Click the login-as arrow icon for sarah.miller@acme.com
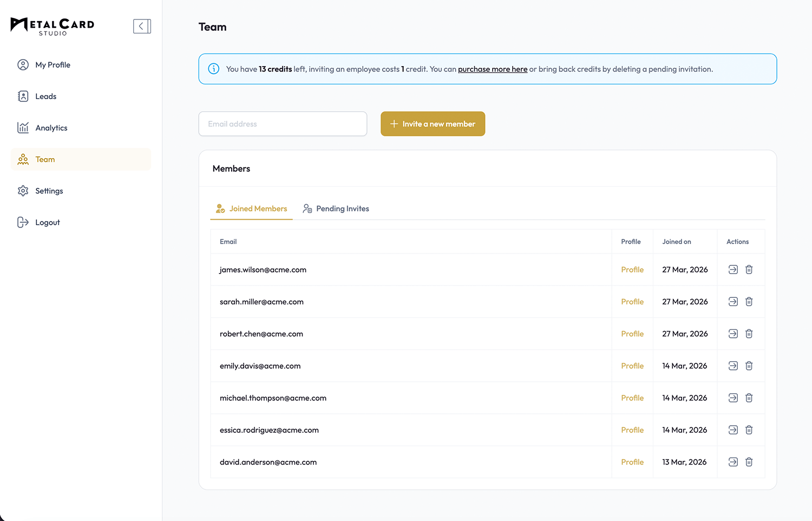This screenshot has width=812, height=521. tap(733, 302)
